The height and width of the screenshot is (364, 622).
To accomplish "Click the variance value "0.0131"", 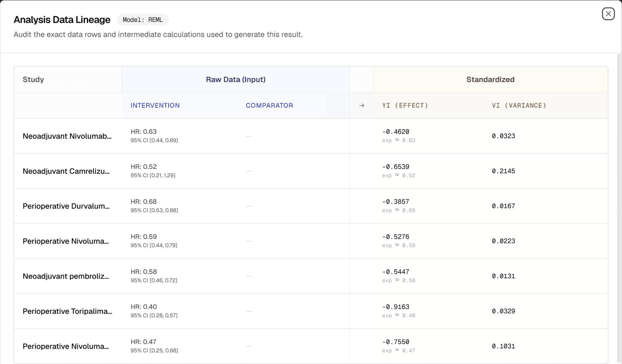I will 503,276.
